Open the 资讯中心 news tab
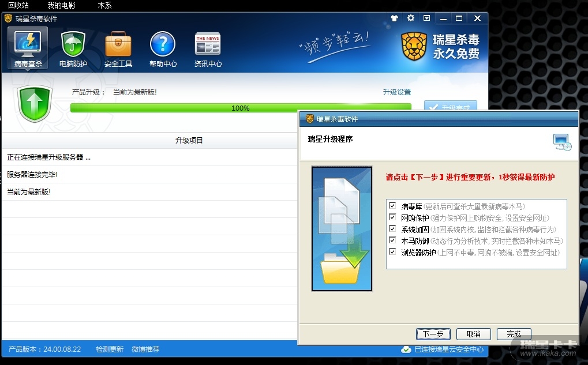The image size is (588, 365). (x=208, y=48)
